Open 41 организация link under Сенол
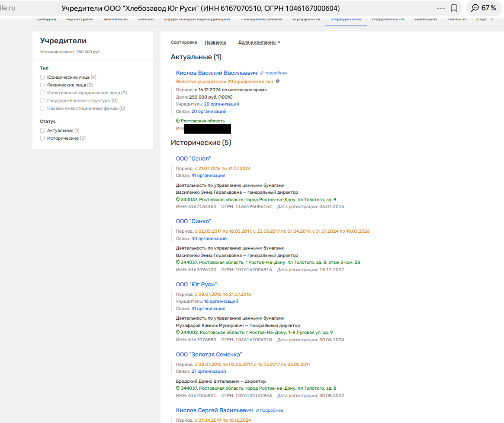This screenshot has height=423, width=504. tap(208, 176)
